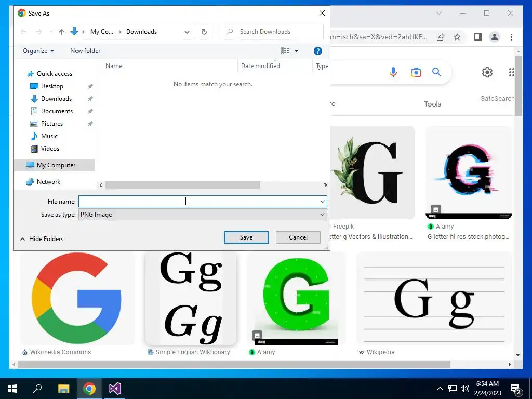
Task: Open Music in the navigation pane
Action: pyautogui.click(x=49, y=136)
